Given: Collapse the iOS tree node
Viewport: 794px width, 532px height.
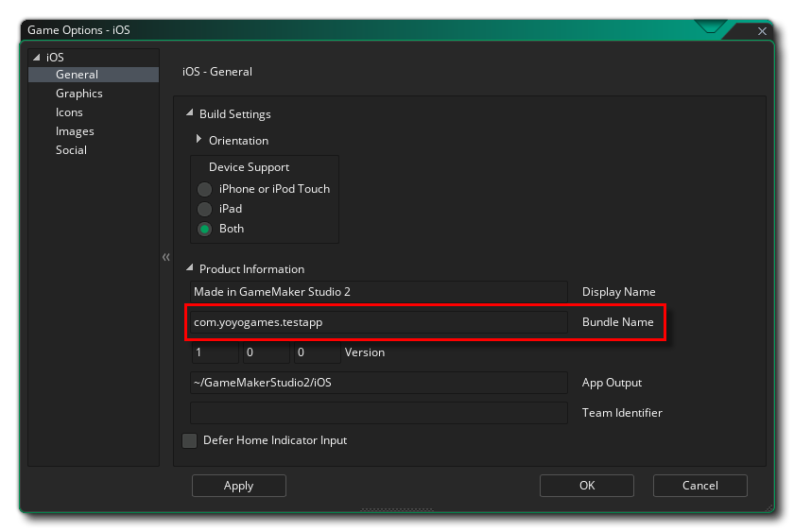Looking at the screenshot, I should point(36,58).
